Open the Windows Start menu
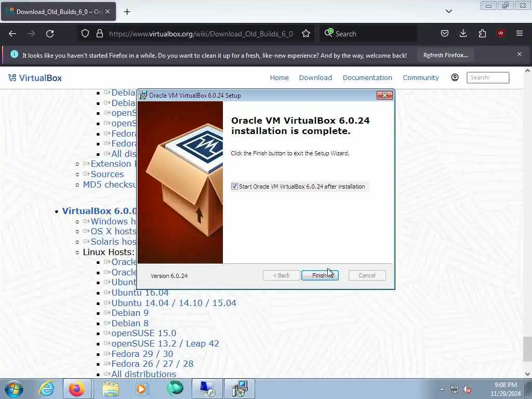 (x=14, y=389)
